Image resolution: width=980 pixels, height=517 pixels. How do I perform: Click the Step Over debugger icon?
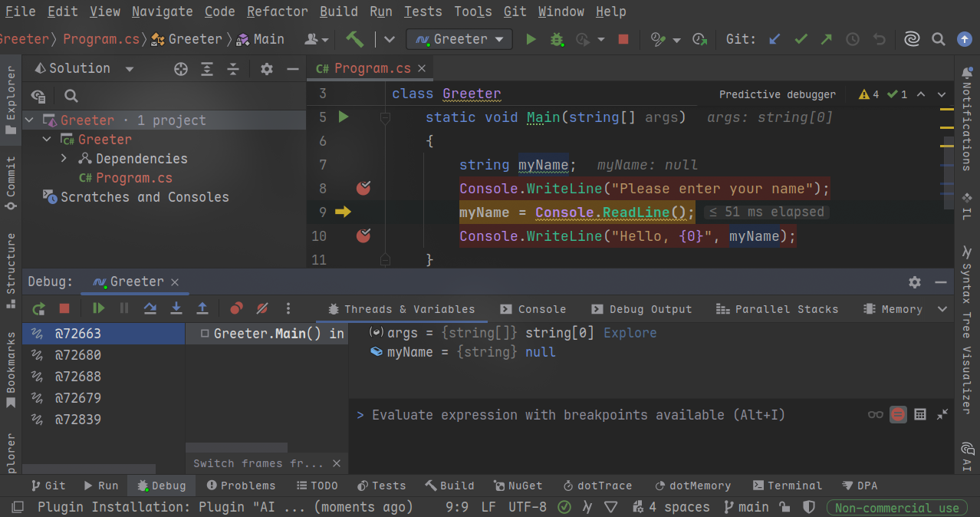click(x=150, y=308)
